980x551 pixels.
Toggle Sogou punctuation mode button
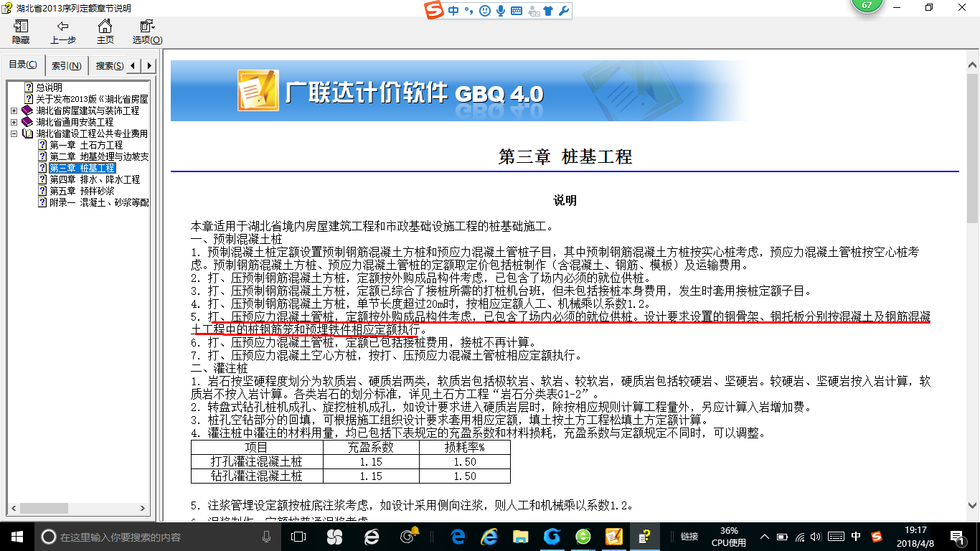(x=469, y=11)
